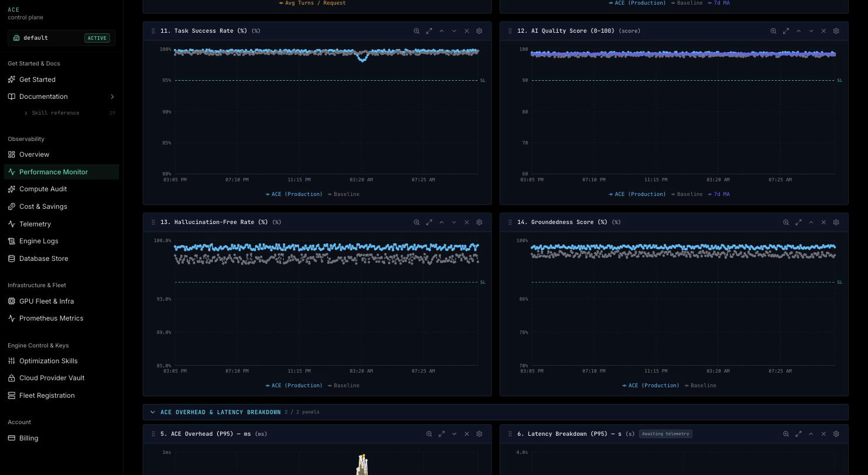Toggle Baseline in AI Quality Score legend
Viewport: 868px width, 475px height.
tap(687, 194)
